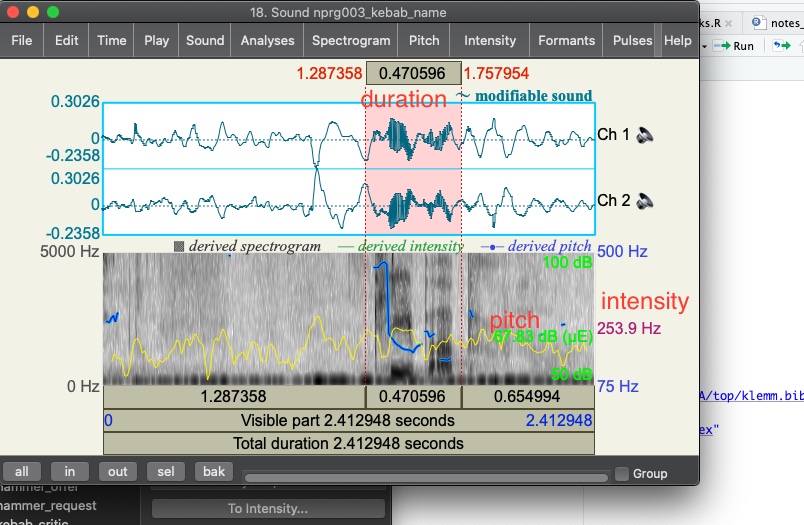Viewport: 804px width, 525px height.
Task: Play the selected 0.470596 segment bar
Action: (413, 396)
